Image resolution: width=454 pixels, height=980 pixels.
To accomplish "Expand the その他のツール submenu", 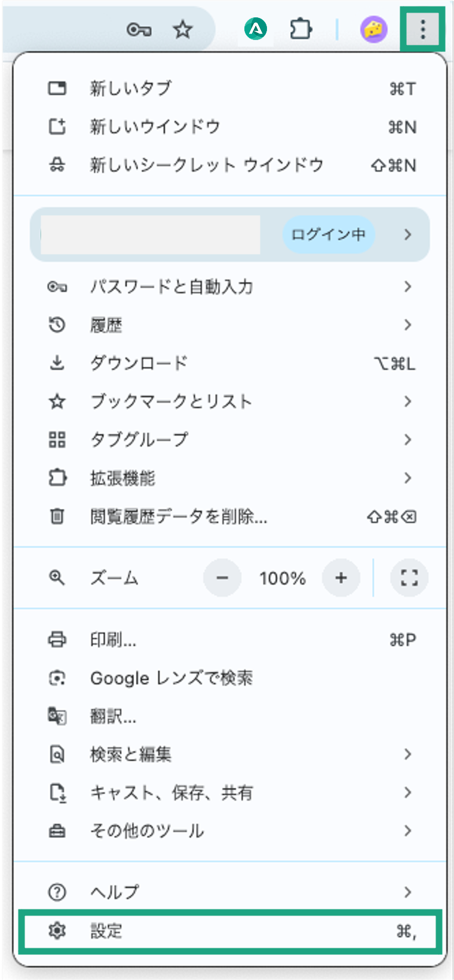I will pos(230,831).
